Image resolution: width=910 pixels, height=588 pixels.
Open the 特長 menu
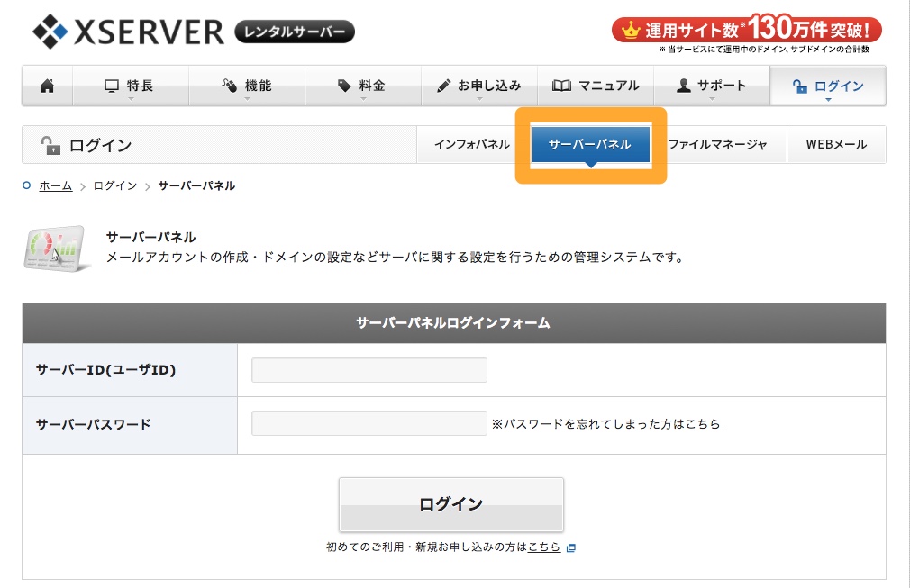(x=131, y=86)
